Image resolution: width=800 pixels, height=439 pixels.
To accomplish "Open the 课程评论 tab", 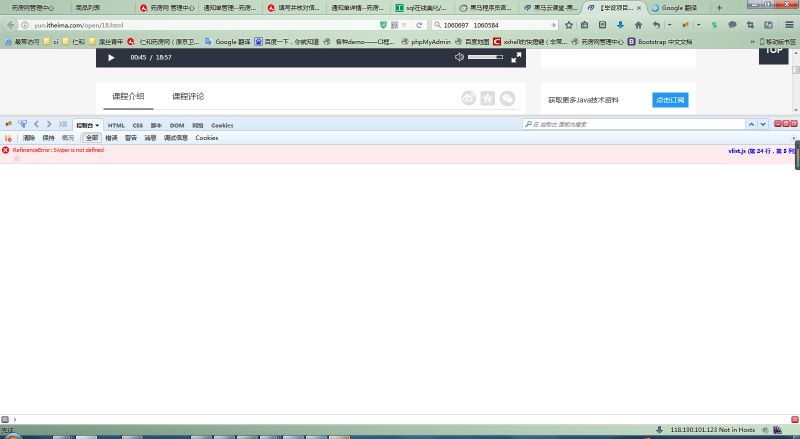I will tap(188, 96).
